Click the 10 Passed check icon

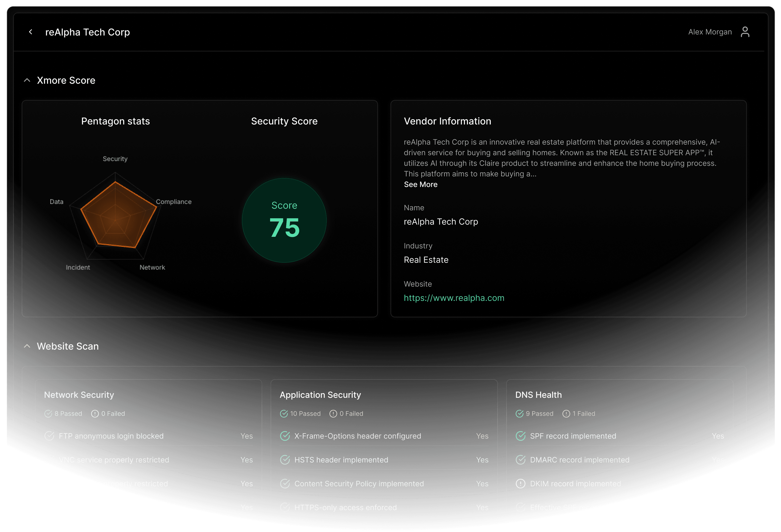coord(284,414)
